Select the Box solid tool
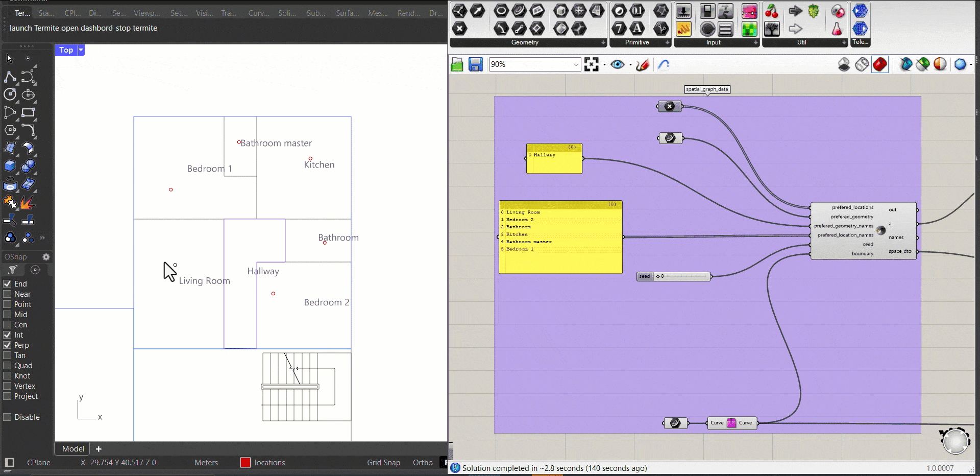The height and width of the screenshot is (476, 980). pos(10,166)
